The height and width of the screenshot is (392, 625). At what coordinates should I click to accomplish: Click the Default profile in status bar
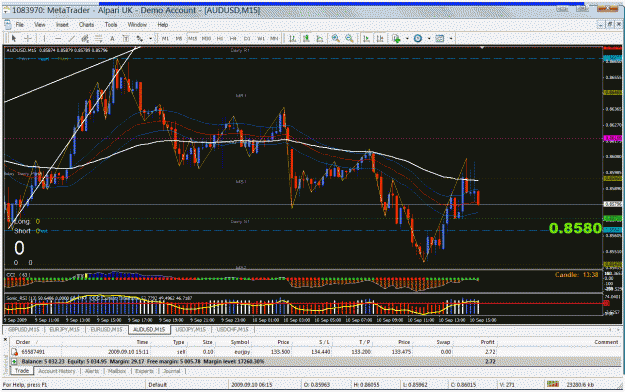(x=157, y=385)
